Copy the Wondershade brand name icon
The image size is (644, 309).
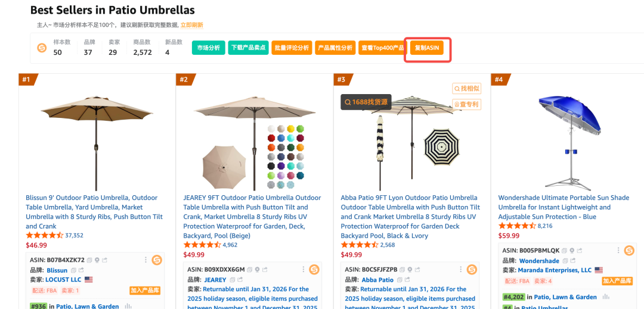pos(564,261)
